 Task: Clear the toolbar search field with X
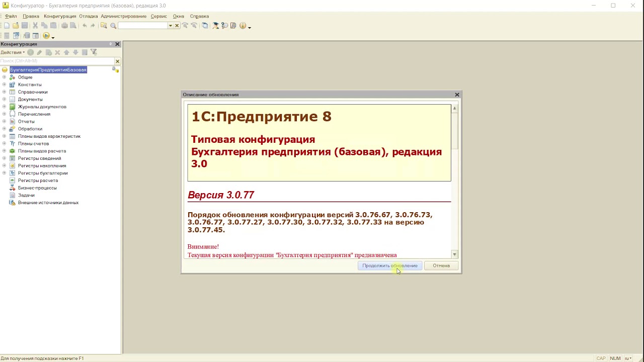pos(177,26)
